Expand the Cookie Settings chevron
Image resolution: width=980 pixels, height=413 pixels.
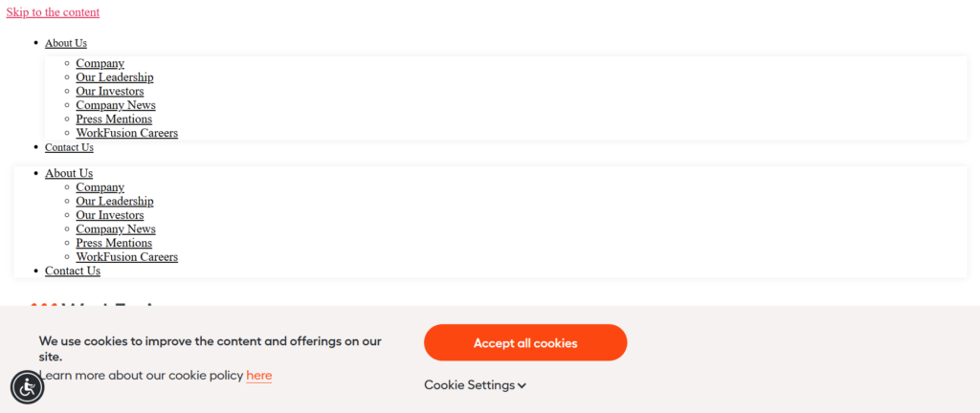click(523, 385)
